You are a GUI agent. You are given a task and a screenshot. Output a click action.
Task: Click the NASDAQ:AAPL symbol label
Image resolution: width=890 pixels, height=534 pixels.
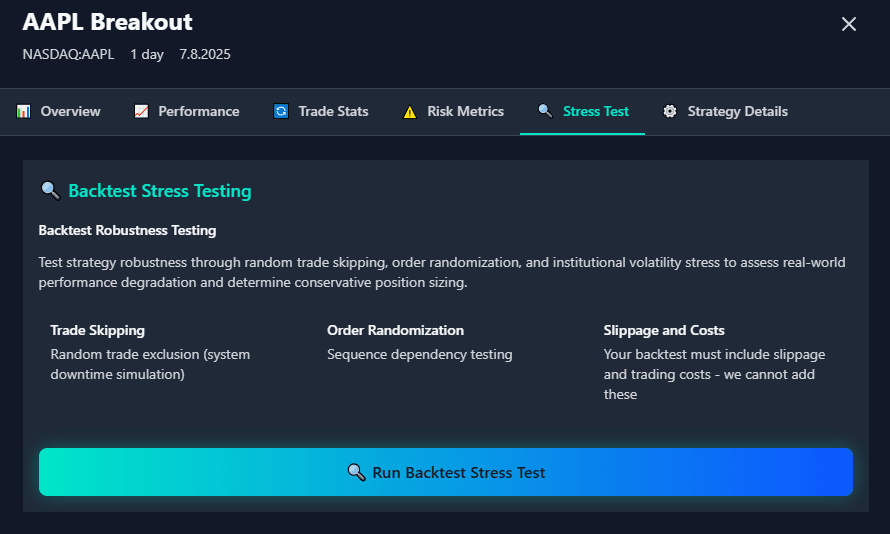point(68,54)
